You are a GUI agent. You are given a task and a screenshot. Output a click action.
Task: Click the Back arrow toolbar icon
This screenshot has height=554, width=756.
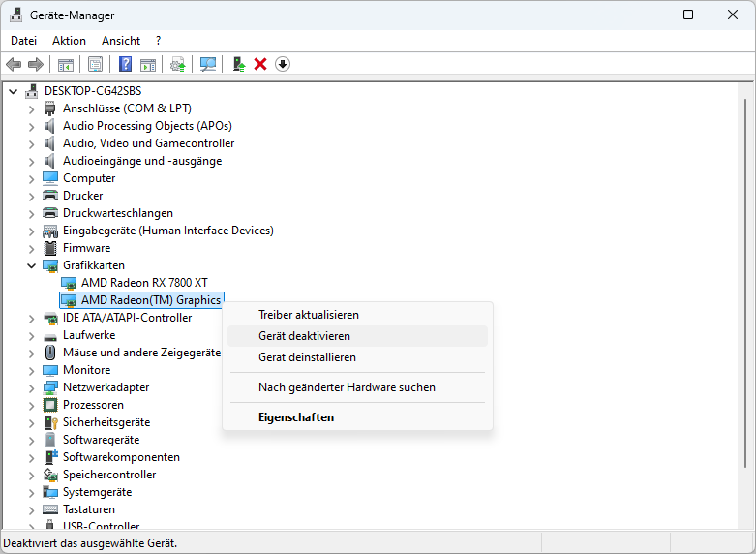14,64
